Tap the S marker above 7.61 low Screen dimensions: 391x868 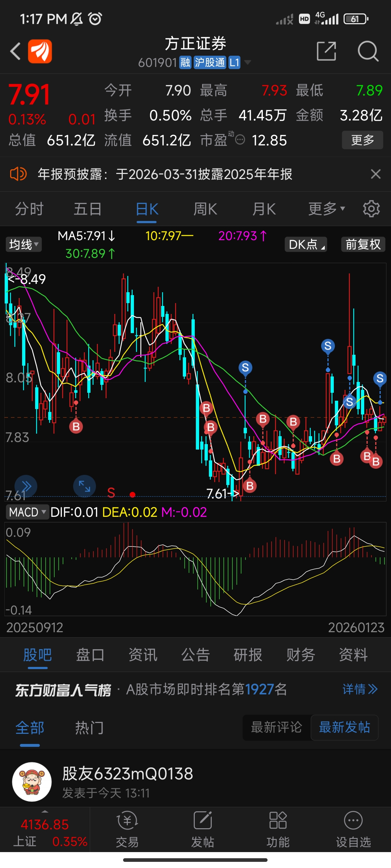[x=245, y=368]
